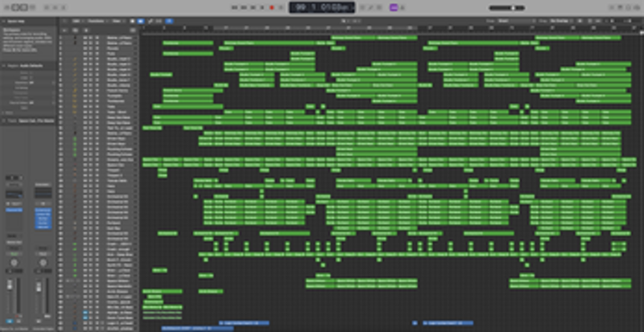Mute the Trumpets track
The image size is (644, 332).
pos(85,96)
